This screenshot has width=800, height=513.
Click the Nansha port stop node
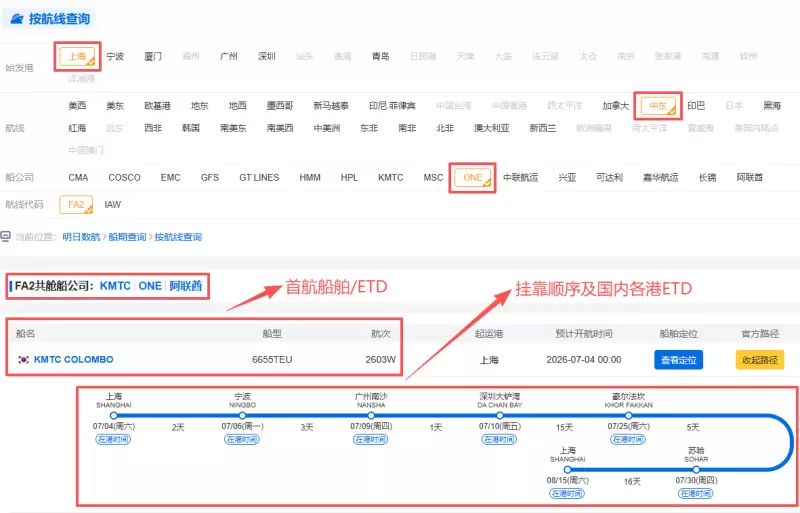pyautogui.click(x=371, y=416)
